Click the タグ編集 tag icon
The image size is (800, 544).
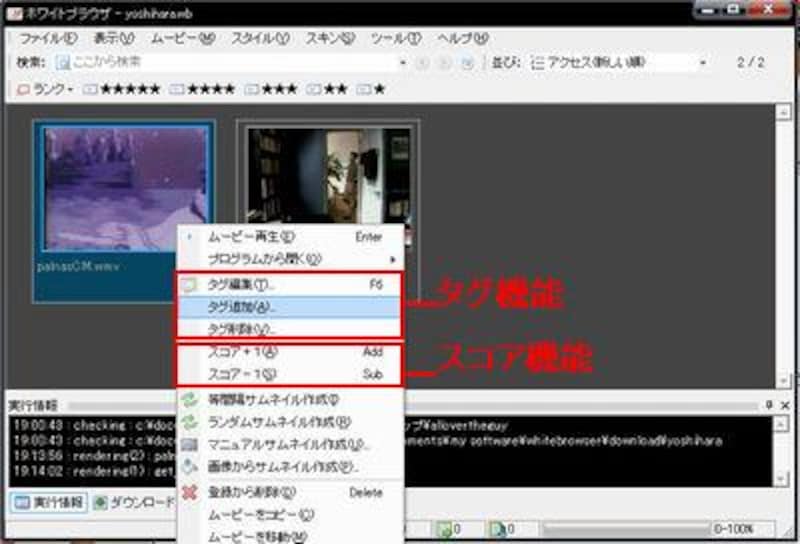(x=189, y=285)
